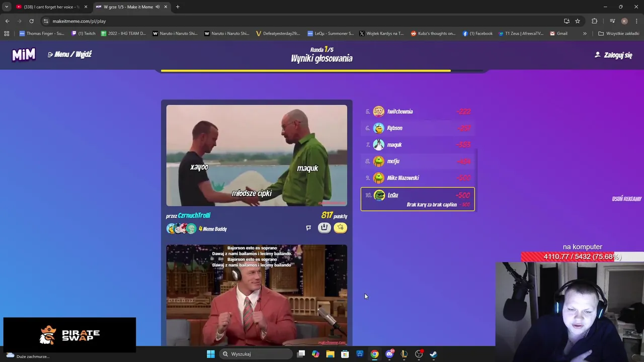Open Menu / Wyjdź
644x362 pixels.
[69, 54]
